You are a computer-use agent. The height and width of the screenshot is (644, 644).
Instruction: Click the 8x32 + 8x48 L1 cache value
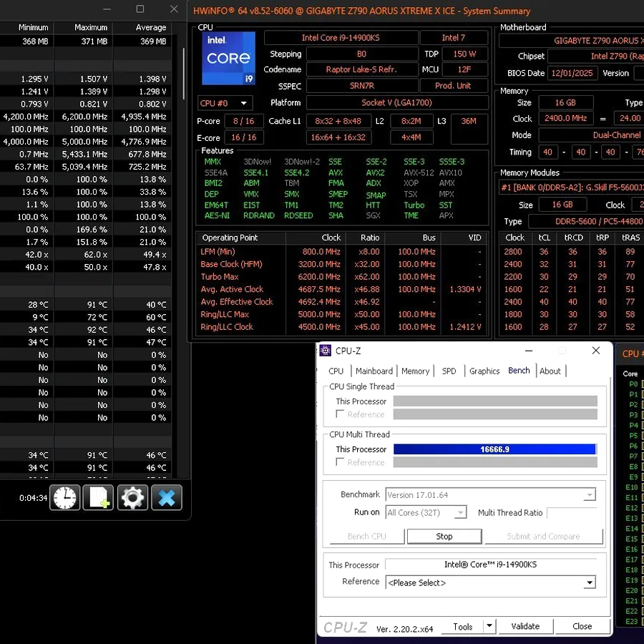(x=338, y=121)
